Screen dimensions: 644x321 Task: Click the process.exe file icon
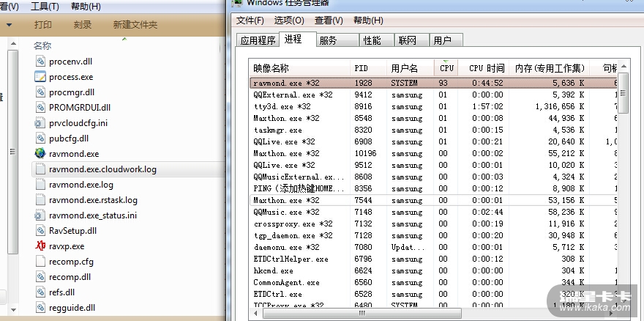tap(40, 76)
